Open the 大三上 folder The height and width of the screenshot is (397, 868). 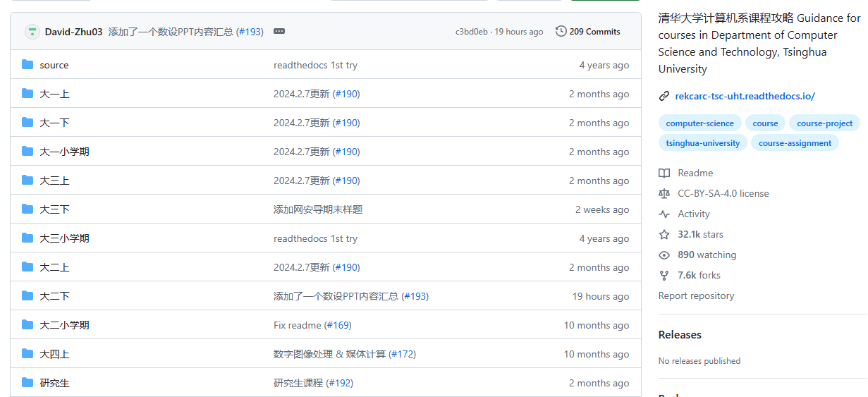click(x=54, y=181)
